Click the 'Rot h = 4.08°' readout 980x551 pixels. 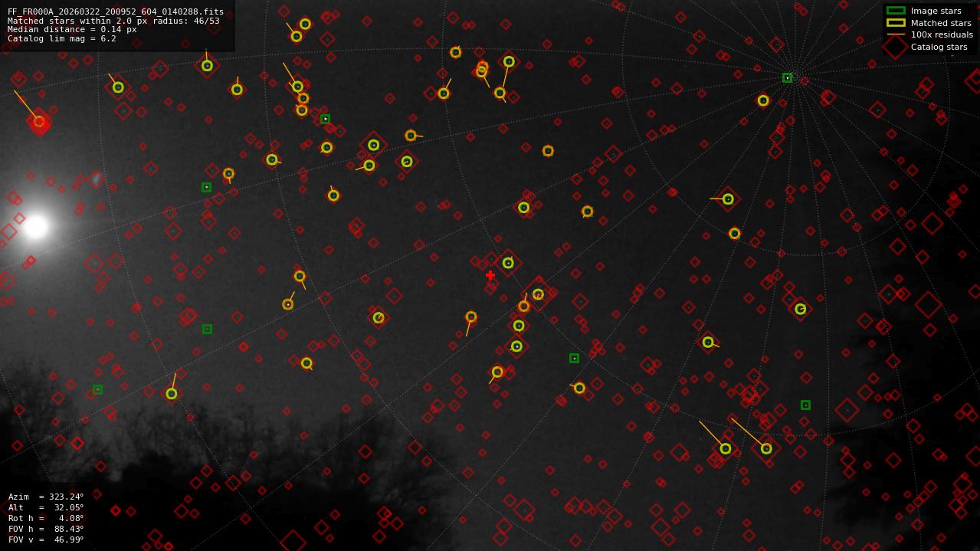coord(46,518)
